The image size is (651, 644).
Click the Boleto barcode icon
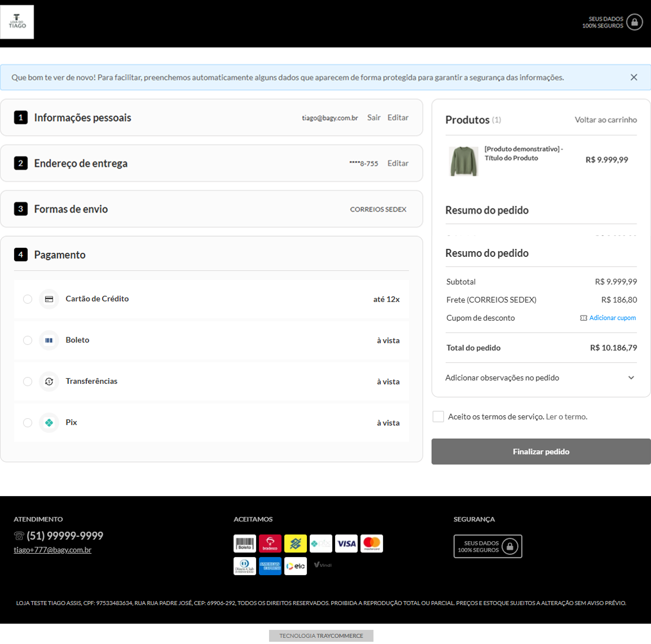(x=49, y=340)
